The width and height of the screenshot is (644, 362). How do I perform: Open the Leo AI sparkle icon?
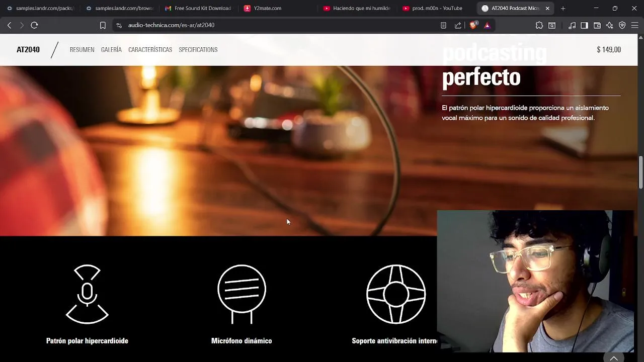click(610, 25)
